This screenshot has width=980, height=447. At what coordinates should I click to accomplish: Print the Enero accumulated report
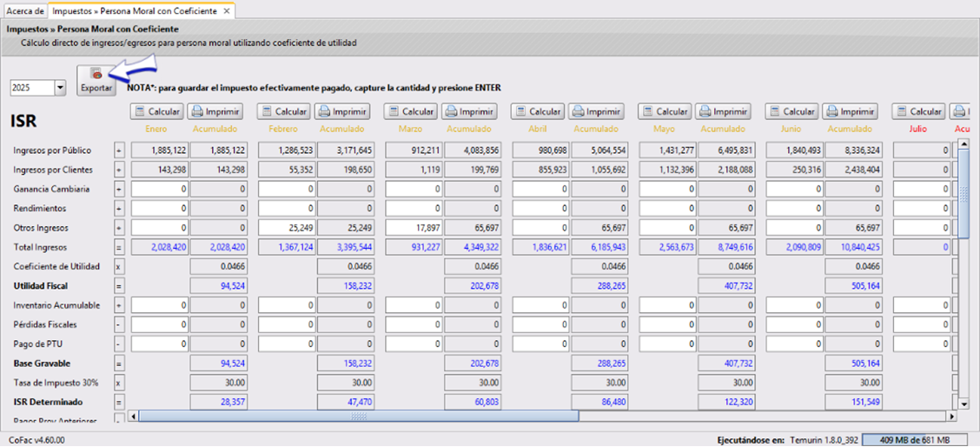[215, 111]
